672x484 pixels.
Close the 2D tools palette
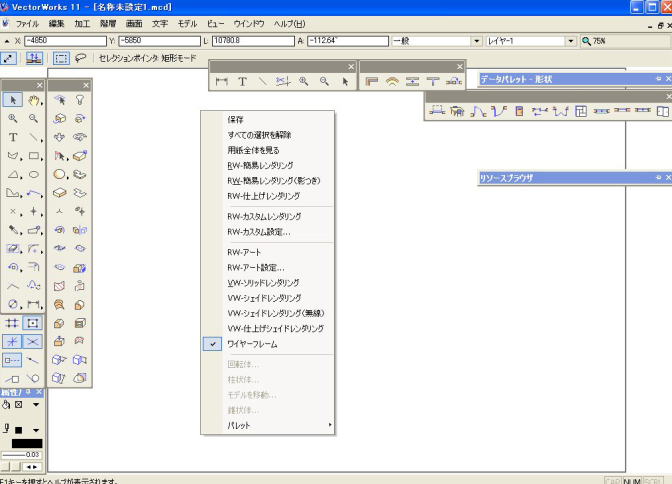click(x=39, y=85)
